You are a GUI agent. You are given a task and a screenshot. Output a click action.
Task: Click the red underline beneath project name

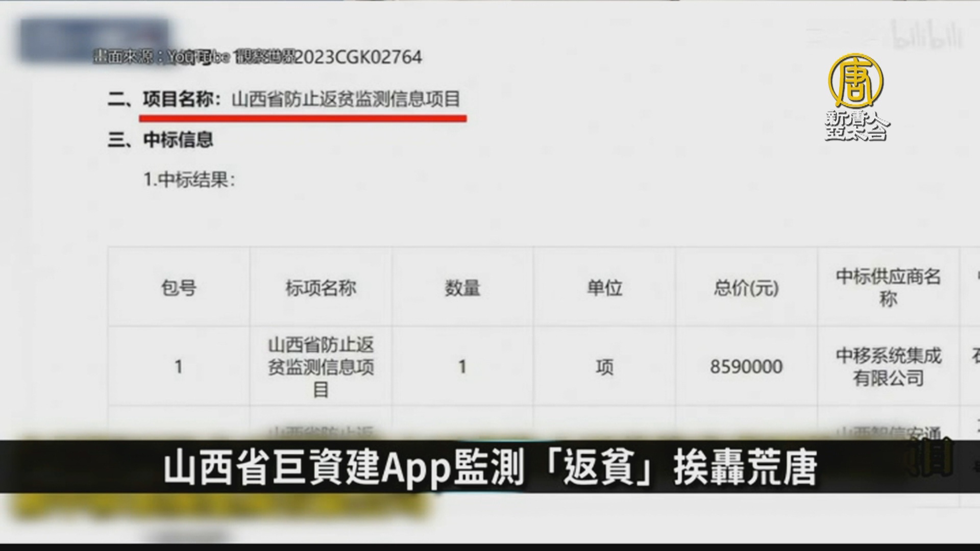(303, 118)
